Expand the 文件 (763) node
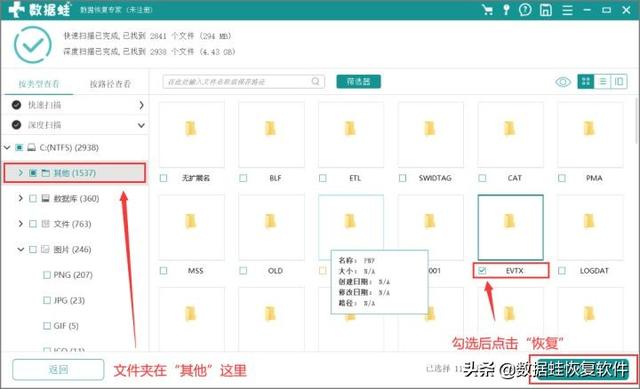Image resolution: width=640 pixels, height=389 pixels. tap(20, 224)
